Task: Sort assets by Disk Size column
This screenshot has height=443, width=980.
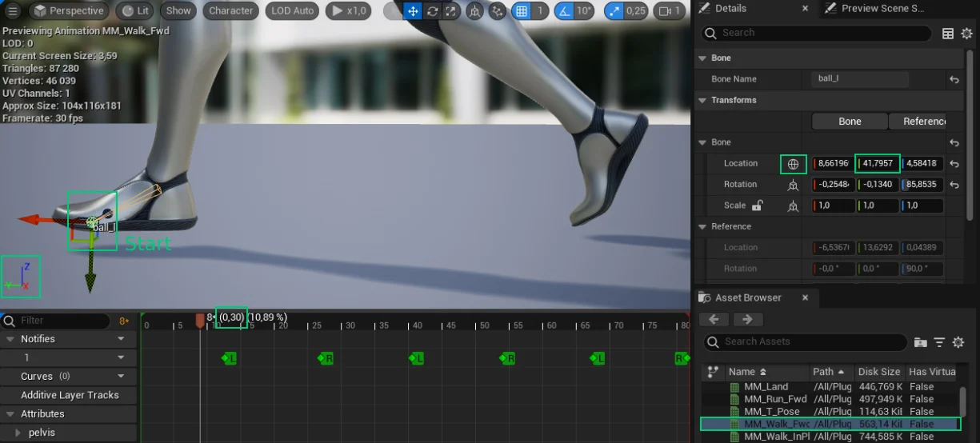Action: (878, 372)
